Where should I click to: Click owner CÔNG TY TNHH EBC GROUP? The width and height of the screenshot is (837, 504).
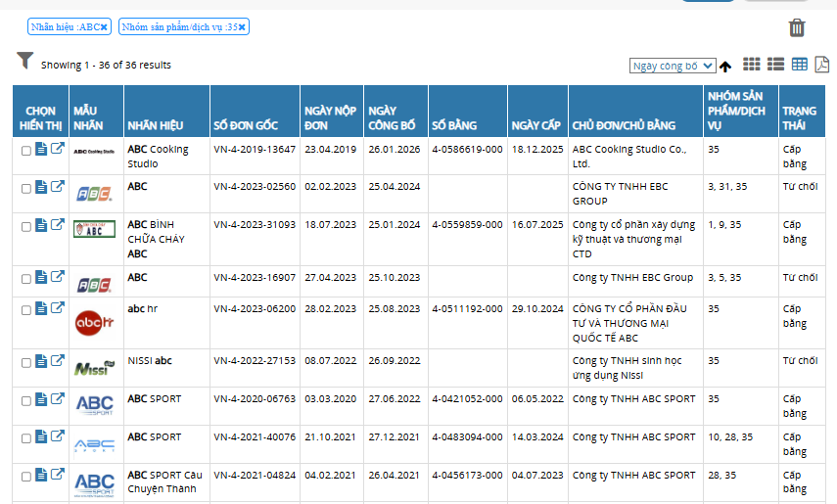point(621,194)
